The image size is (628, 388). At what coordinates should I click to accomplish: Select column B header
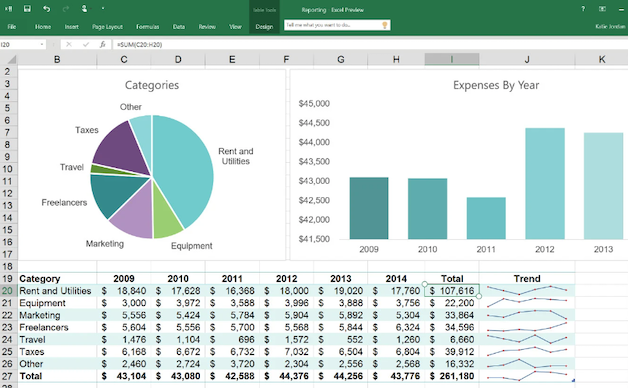[57, 60]
